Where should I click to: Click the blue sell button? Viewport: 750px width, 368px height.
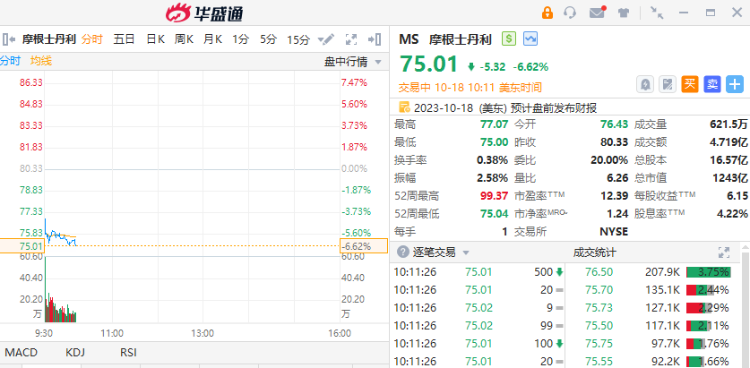712,84
